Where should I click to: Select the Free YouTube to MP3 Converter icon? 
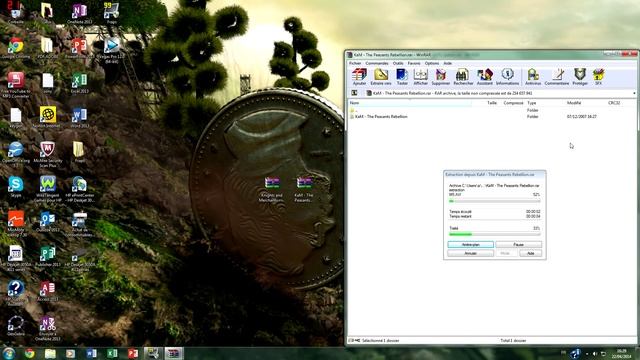click(x=16, y=85)
